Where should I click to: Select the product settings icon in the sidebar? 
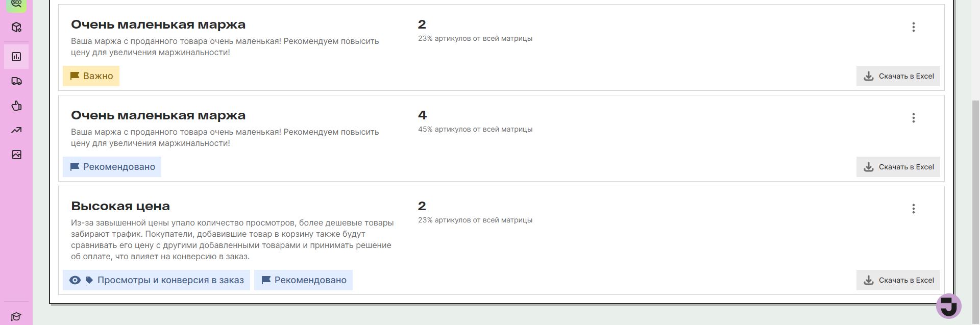16,28
